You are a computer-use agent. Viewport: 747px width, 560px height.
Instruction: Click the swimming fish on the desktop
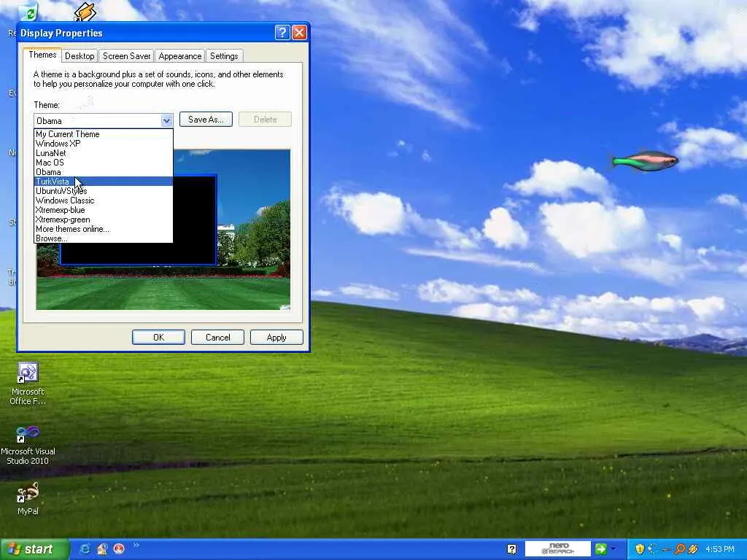click(645, 161)
